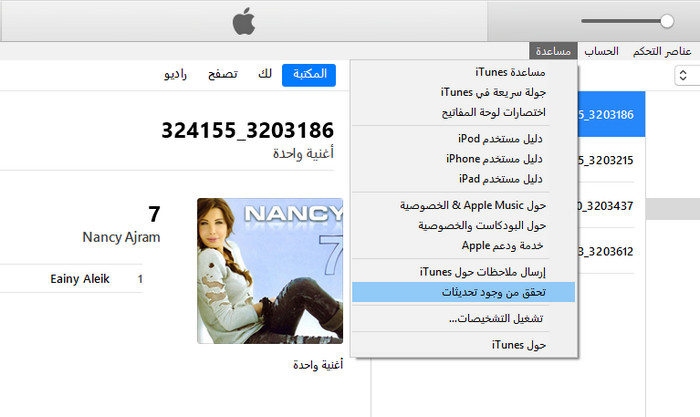Select sidebar item ending 3_3203612
700x417 pixels.
(x=606, y=251)
